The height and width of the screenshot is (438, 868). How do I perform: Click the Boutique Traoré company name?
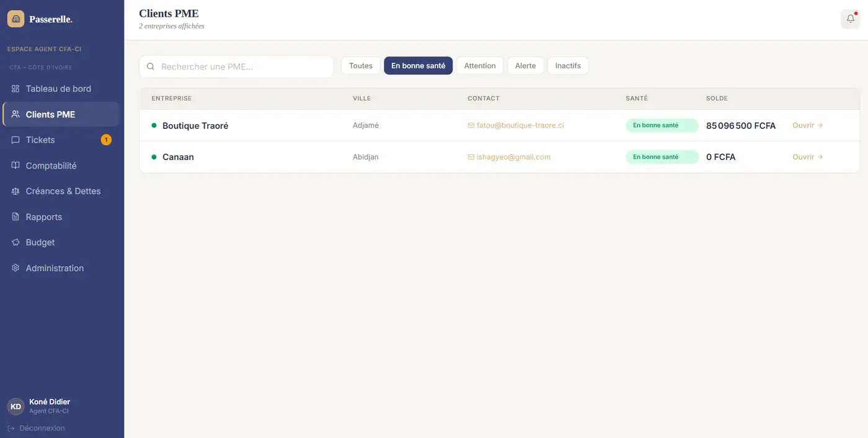[x=195, y=125]
